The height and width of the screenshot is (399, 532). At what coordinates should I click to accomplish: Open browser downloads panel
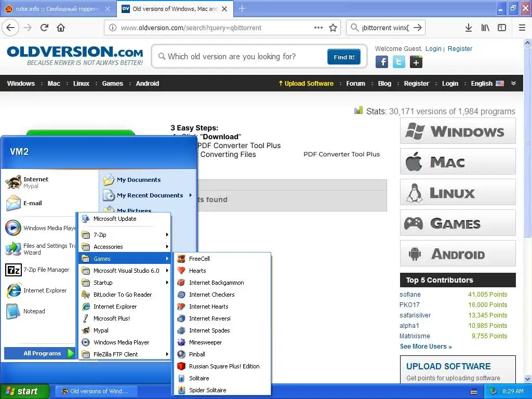tap(469, 28)
